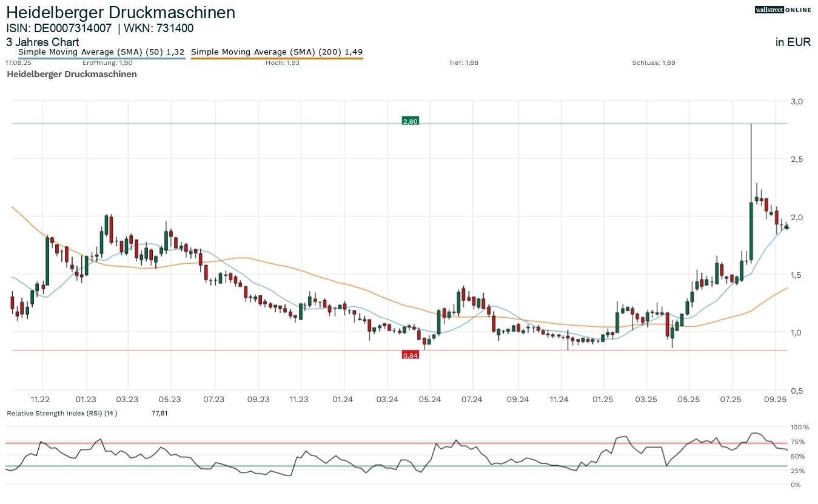Click the 01.24 date axis label
Viewport: 818px width, 504px height.
tap(343, 399)
